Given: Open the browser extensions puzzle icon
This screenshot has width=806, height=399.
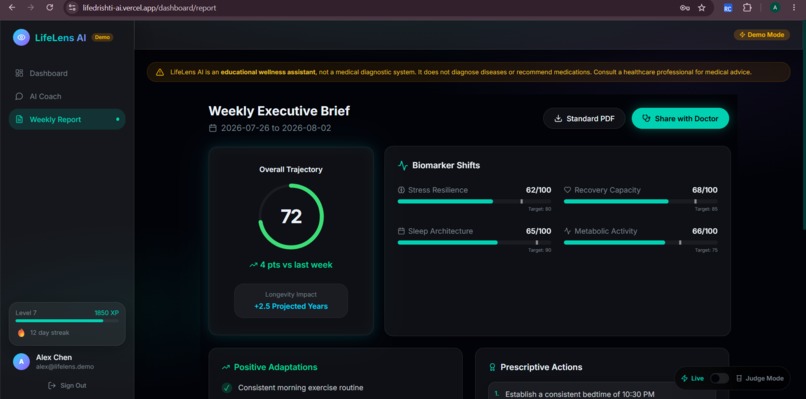Looking at the screenshot, I should tap(747, 8).
